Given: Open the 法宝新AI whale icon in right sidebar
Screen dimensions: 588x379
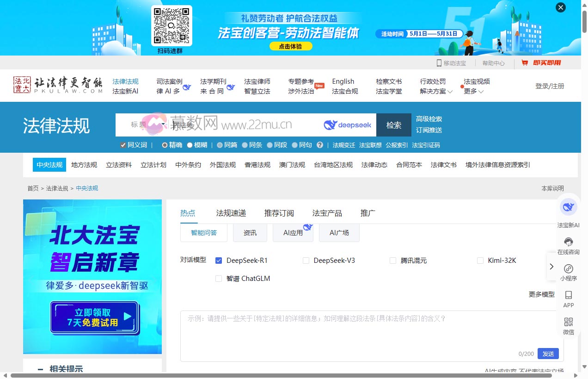Looking at the screenshot, I should (569, 207).
